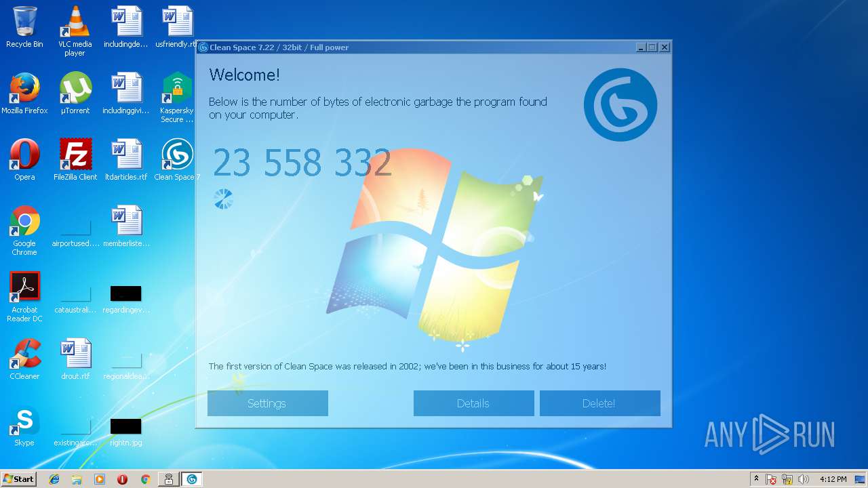Image resolution: width=868 pixels, height=488 pixels.
Task: Click the 4:12 PM system clock
Action: 833,479
